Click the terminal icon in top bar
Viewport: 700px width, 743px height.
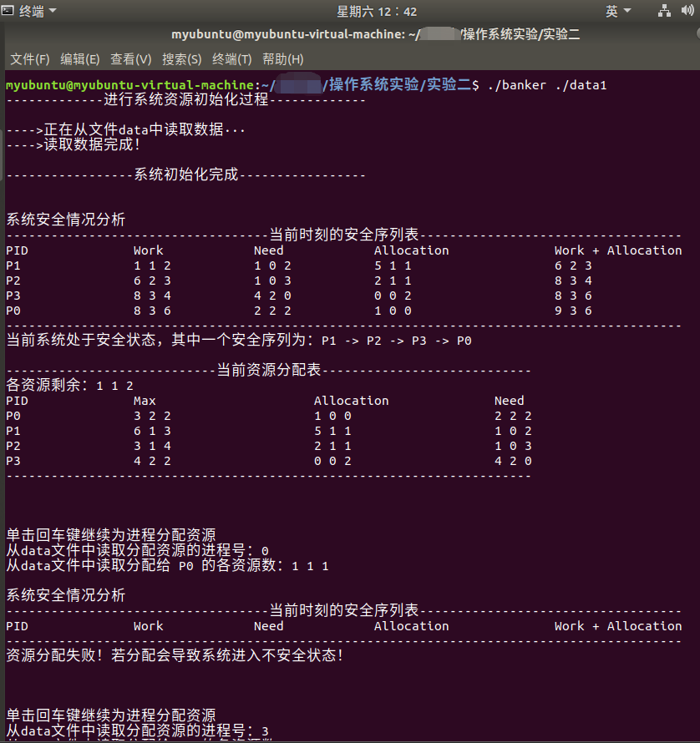8,10
